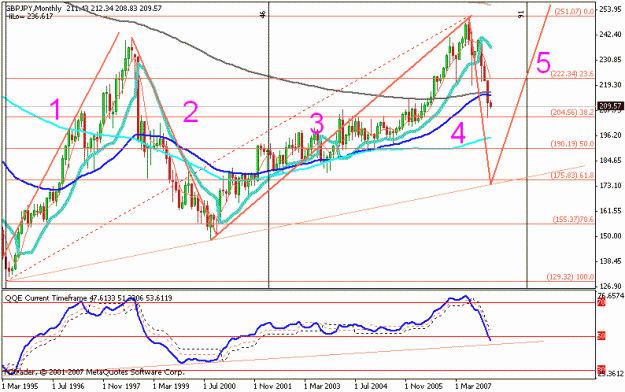This screenshot has width=625, height=392.
Task: Select the 230.85 price axis value
Action: coord(611,60)
